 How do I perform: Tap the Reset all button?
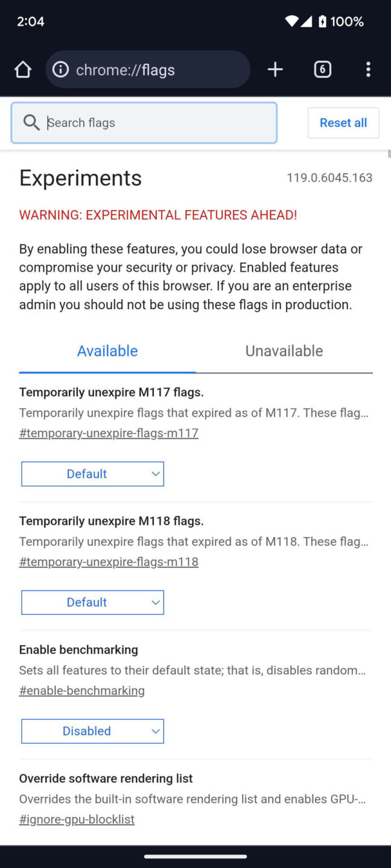[x=343, y=122]
